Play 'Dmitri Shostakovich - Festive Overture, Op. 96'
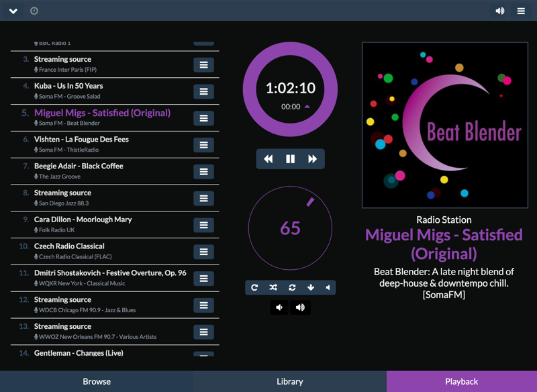The width and height of the screenshot is (537, 392). pos(110,273)
